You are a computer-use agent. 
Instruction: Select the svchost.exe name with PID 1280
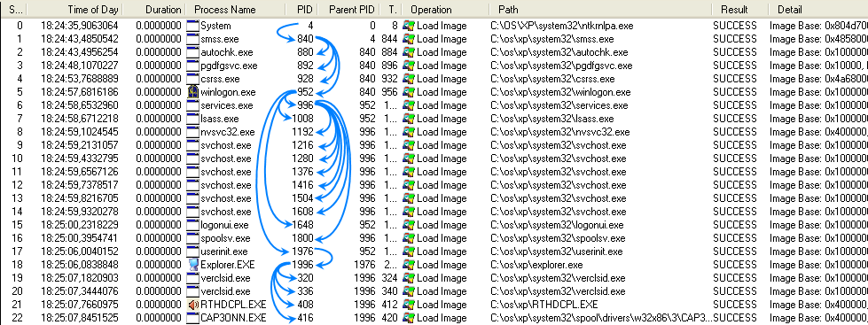pyautogui.click(x=225, y=159)
